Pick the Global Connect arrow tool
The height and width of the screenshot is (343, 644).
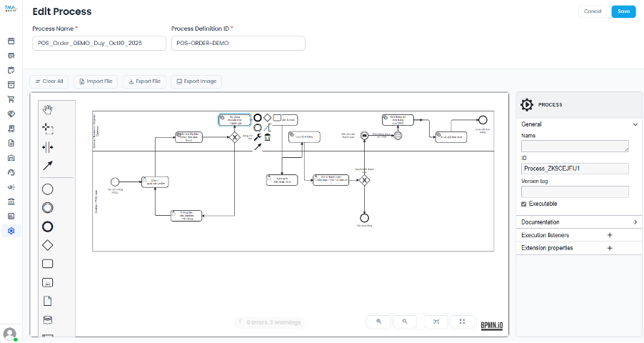coord(48,166)
